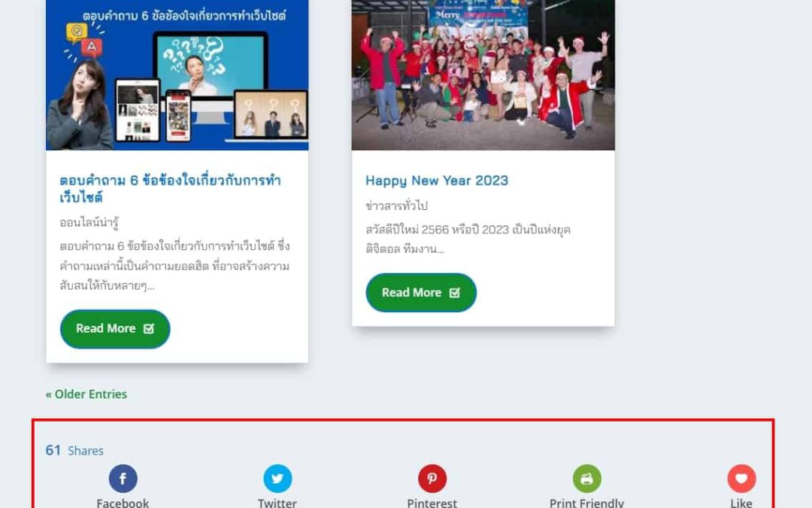
Task: Click the checkbox icon on the Happy New Year Read More button
Action: click(455, 293)
